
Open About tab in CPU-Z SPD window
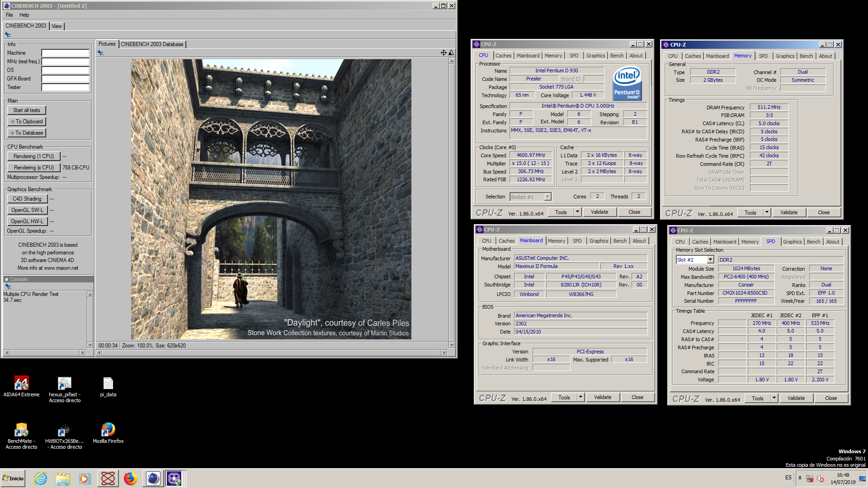pyautogui.click(x=832, y=242)
